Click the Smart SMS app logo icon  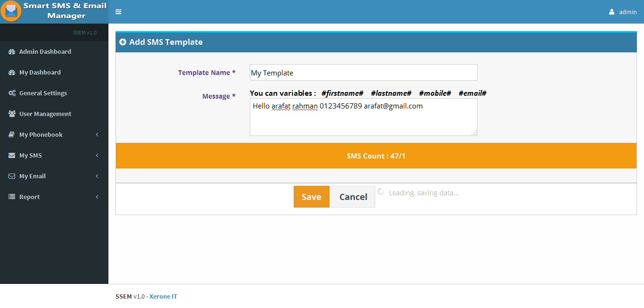click(x=11, y=10)
